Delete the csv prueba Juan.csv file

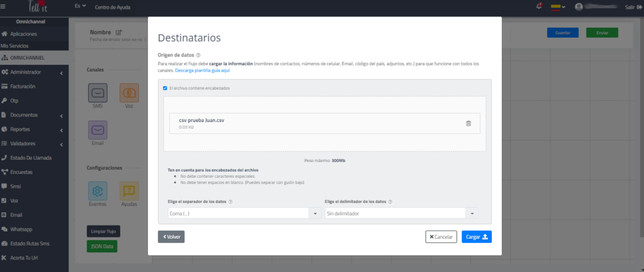[x=468, y=123]
